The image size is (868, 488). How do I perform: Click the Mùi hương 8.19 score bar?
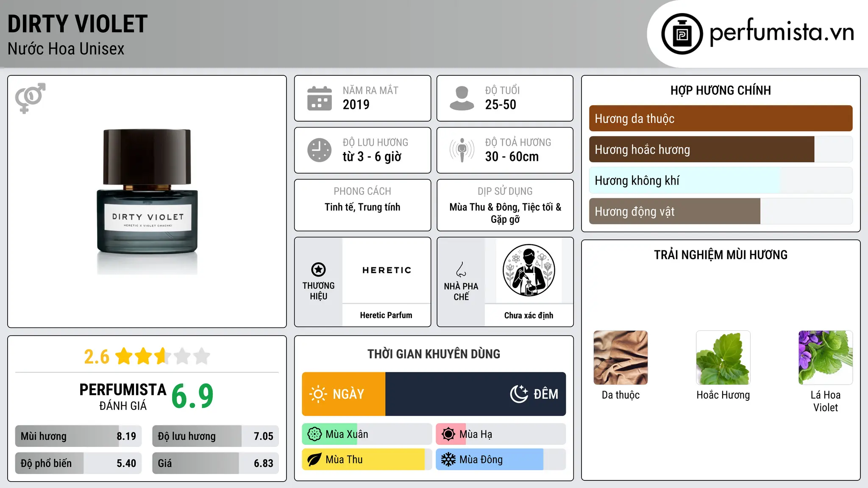tap(78, 436)
